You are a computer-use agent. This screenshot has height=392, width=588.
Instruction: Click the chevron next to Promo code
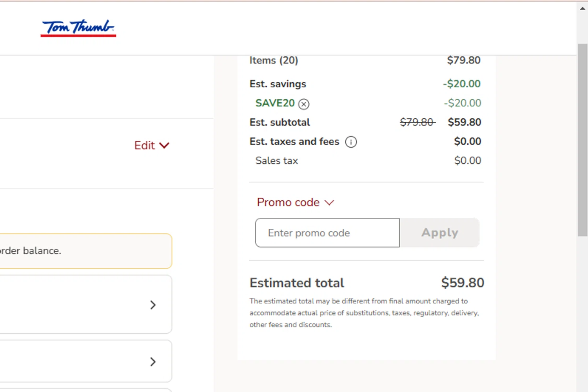329,202
